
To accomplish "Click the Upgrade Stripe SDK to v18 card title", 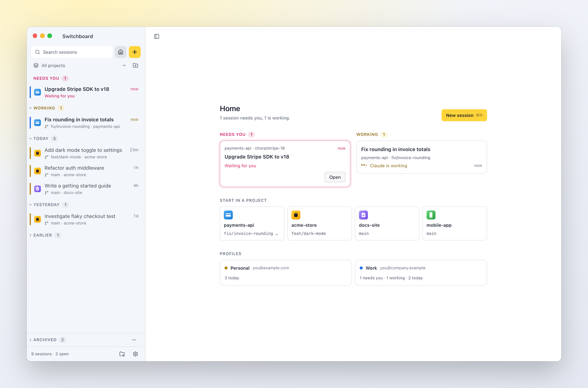I will [x=257, y=157].
